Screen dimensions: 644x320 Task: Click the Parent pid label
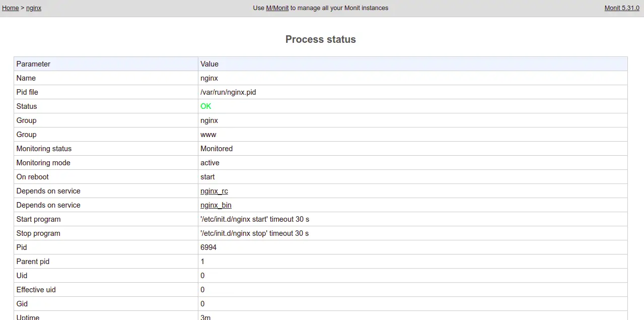[x=33, y=262]
